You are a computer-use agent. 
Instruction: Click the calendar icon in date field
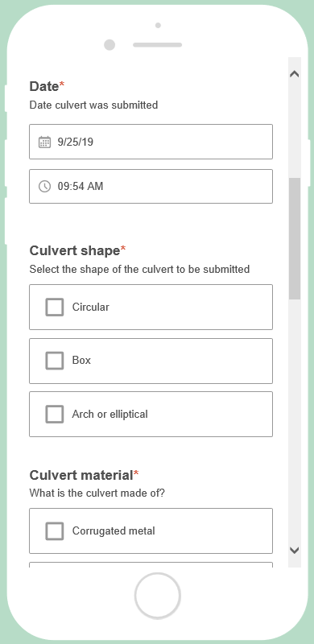[44, 142]
